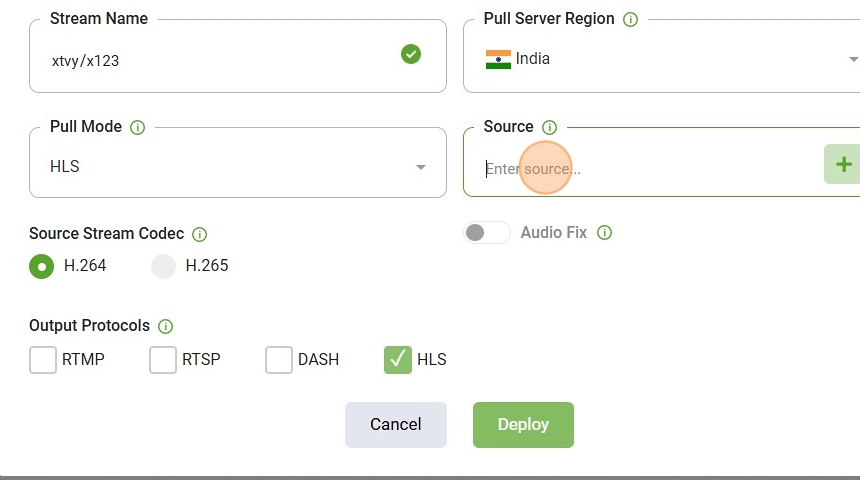Open the Pull Server Region dropdown

point(661,57)
